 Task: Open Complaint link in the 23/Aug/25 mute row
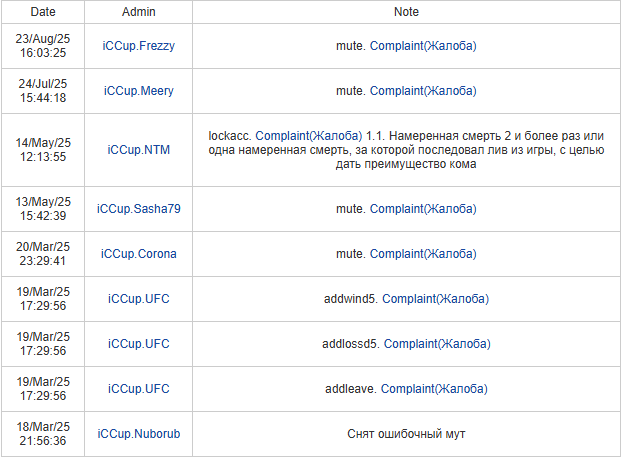(423, 46)
